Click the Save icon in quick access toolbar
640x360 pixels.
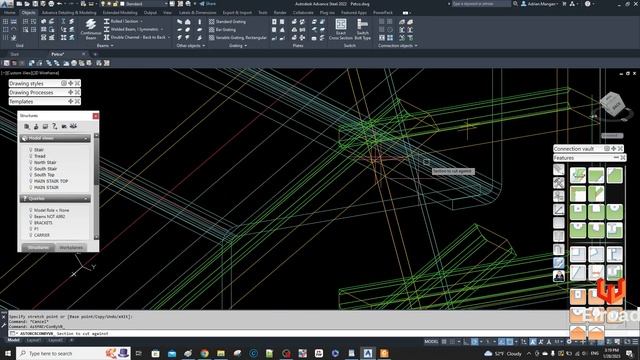(x=35, y=4)
